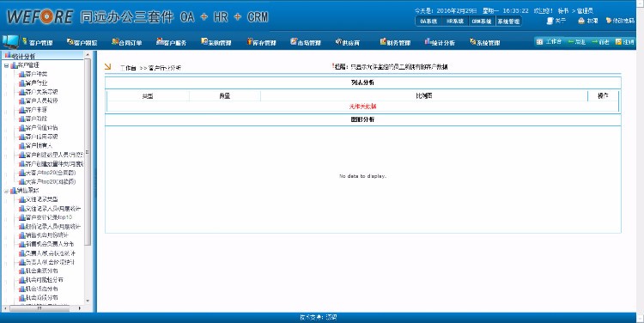Click the 数量 column header
The height and width of the screenshot is (323, 644).
(x=225, y=95)
